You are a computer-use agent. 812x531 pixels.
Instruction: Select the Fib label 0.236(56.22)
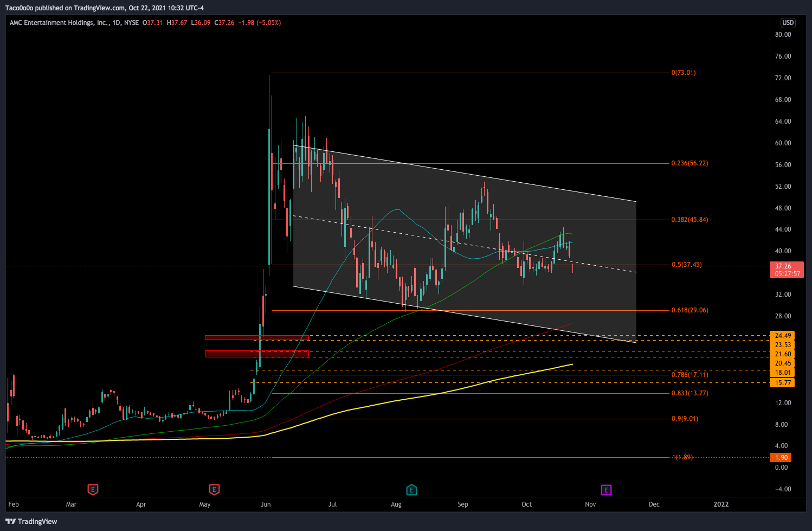(689, 163)
